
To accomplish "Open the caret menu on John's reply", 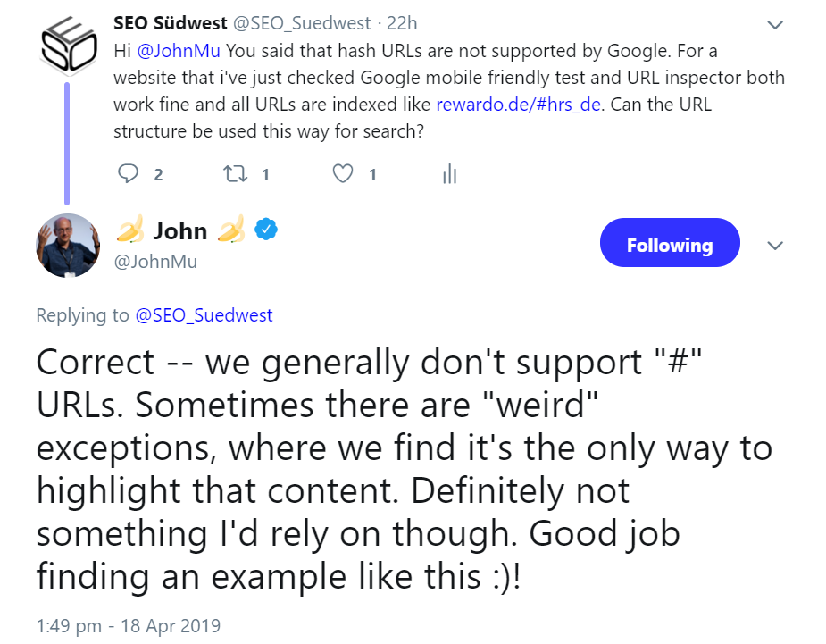I will 773,245.
